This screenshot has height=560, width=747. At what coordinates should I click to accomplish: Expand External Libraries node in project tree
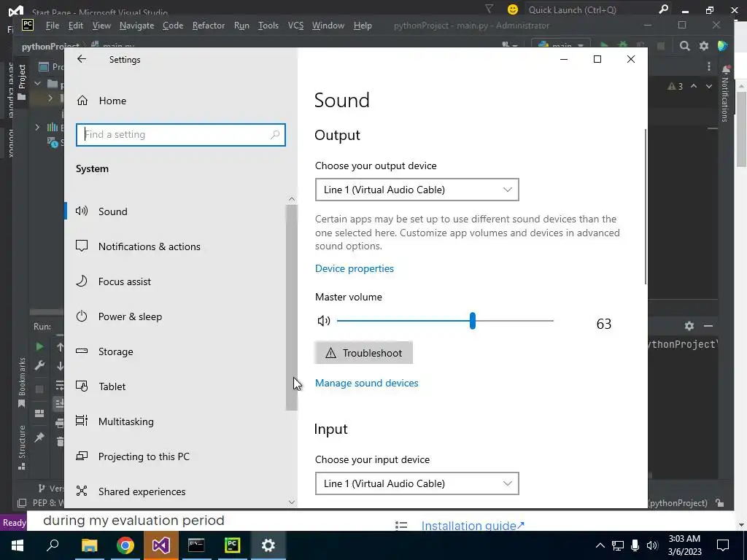38,127
